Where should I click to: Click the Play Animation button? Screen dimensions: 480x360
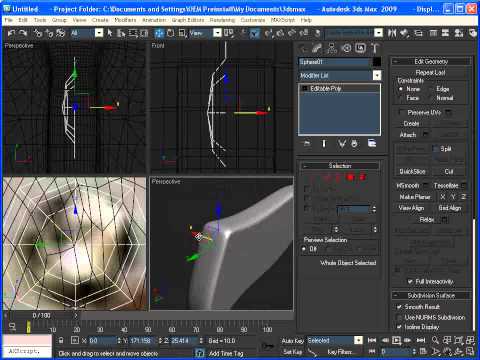(396, 340)
